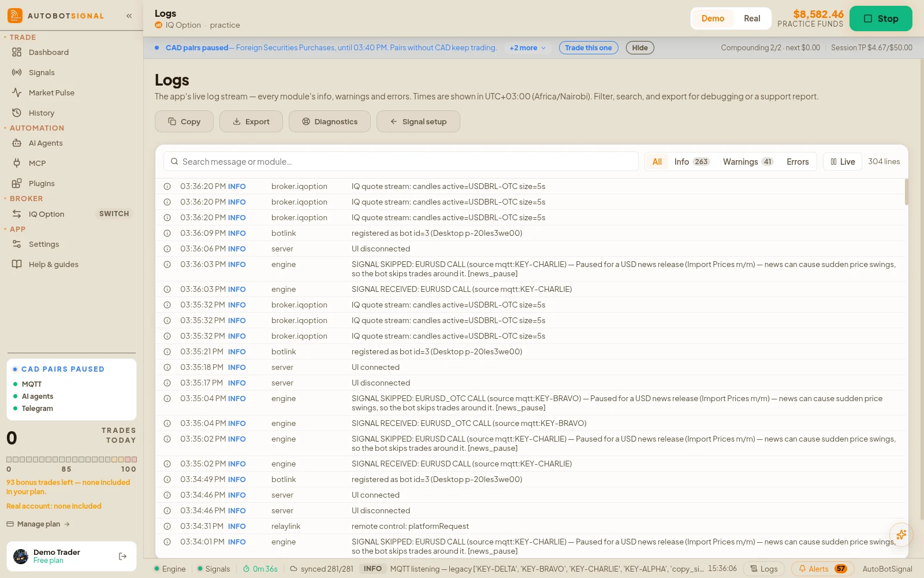
Task: Stop the bot with the Stop button
Action: pos(881,18)
